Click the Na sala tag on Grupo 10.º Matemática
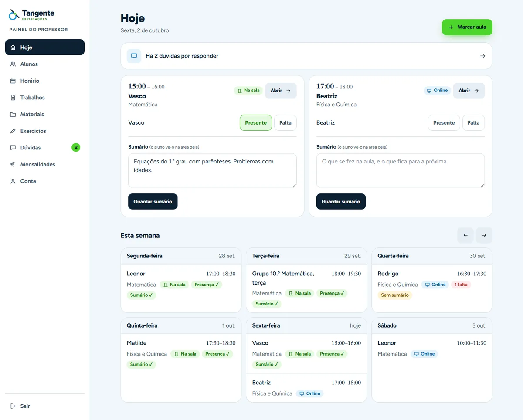 [300, 293]
